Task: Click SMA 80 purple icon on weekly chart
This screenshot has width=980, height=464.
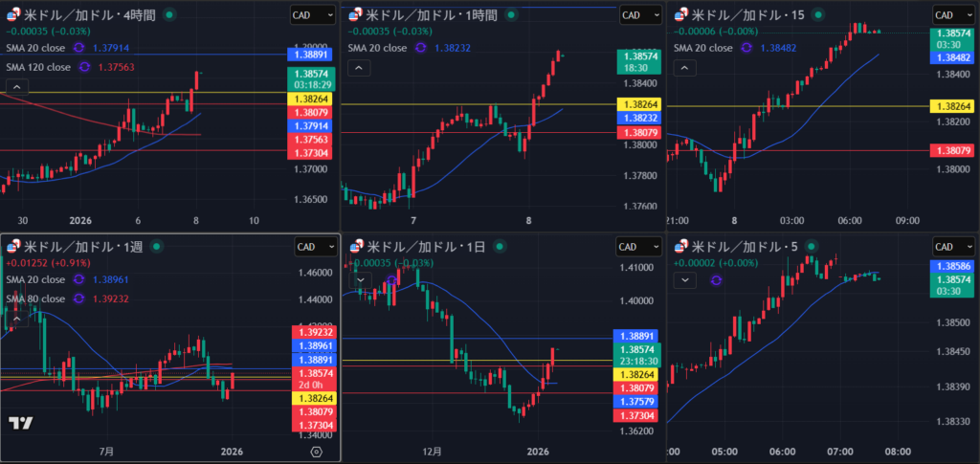Action: (79, 298)
